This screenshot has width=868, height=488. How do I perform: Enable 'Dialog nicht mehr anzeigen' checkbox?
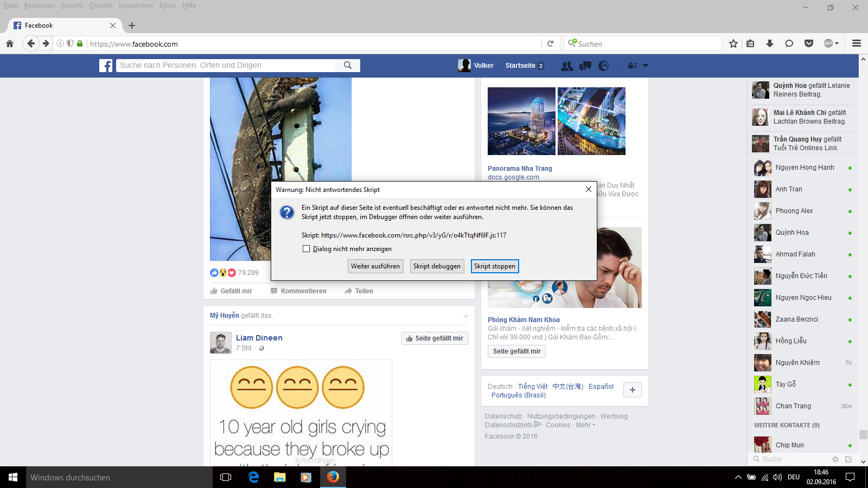[307, 249]
